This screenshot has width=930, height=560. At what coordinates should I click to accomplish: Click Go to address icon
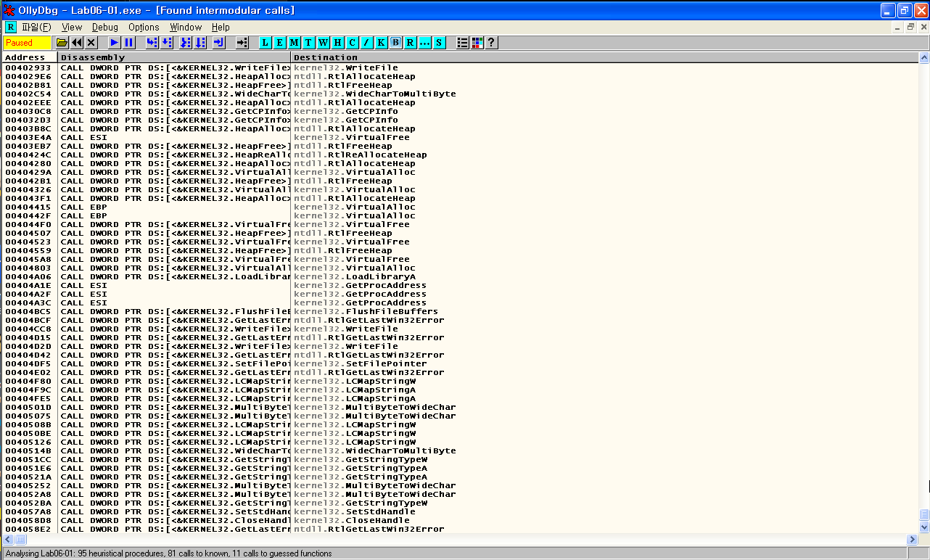(242, 43)
